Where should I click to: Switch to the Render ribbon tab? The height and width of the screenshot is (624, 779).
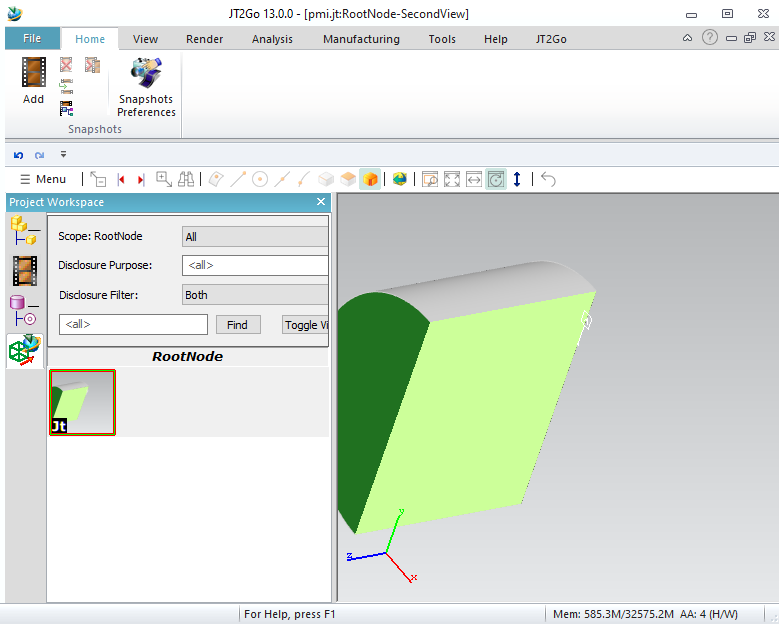tap(204, 39)
